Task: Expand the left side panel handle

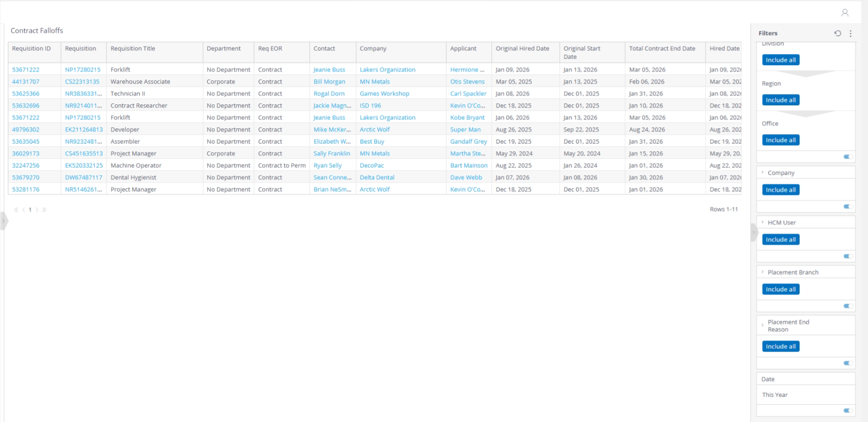Action: (x=4, y=221)
